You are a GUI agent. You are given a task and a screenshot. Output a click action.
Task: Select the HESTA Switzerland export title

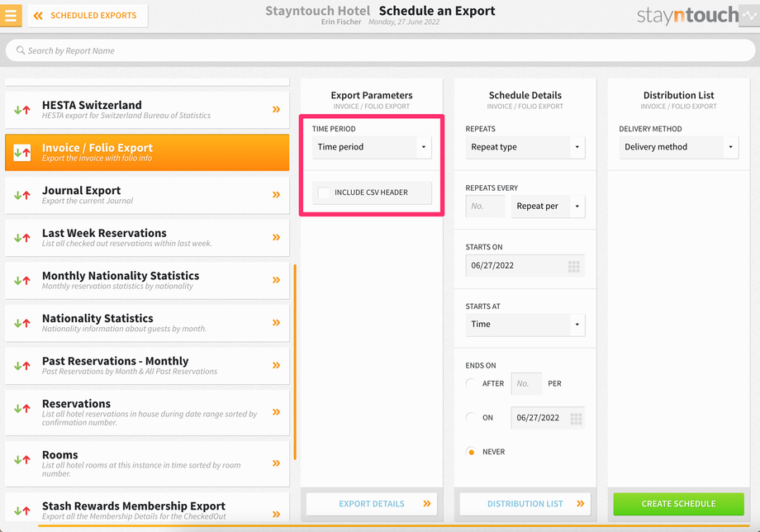(x=92, y=105)
